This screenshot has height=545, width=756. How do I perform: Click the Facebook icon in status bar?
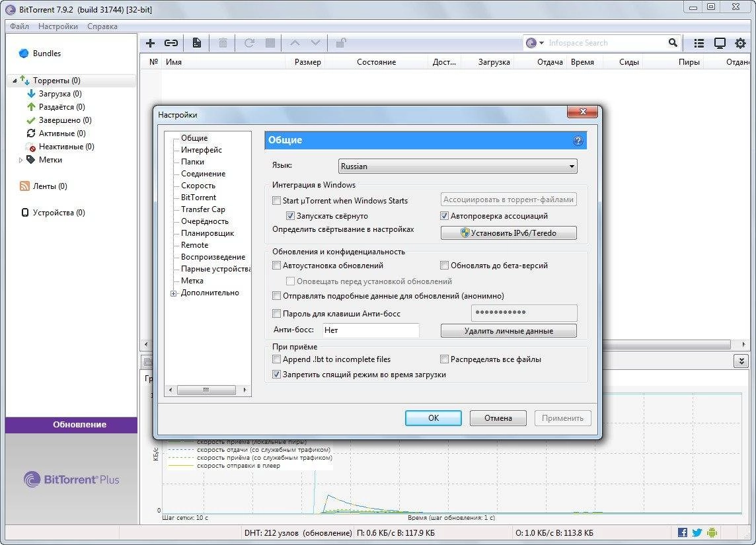pyautogui.click(x=683, y=532)
